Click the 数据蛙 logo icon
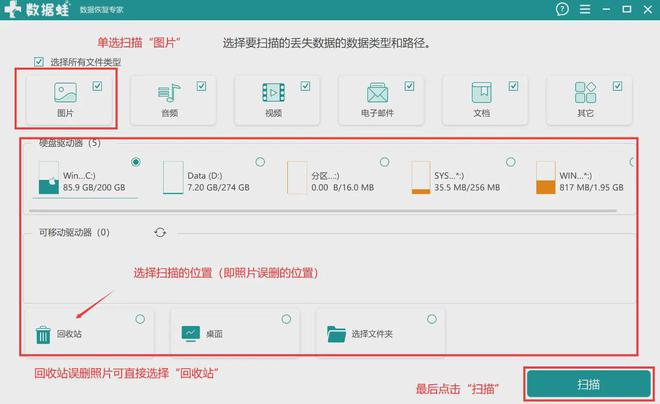 pos(12,9)
